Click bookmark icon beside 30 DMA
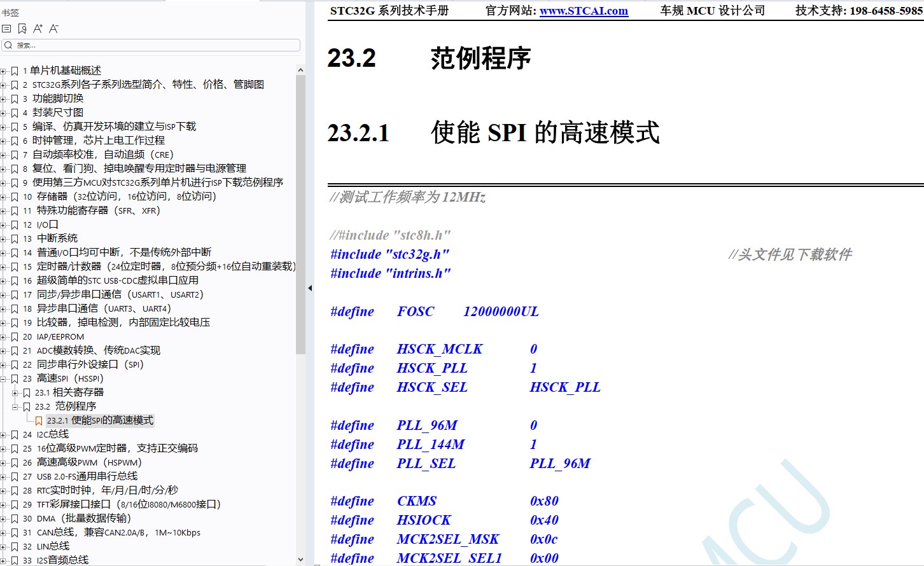Screen dimensions: 924x566 (x=15, y=518)
